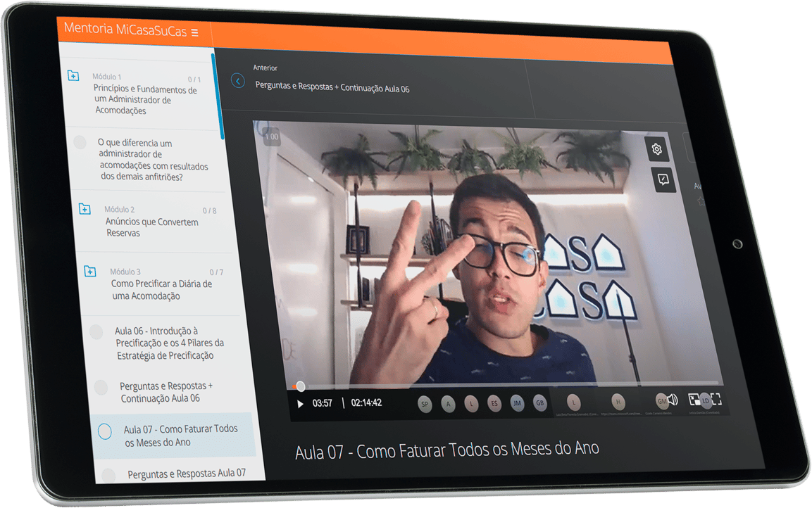The width and height of the screenshot is (812, 508).
Task: Expand the Módulo 2 folder icon
Action: pos(85,208)
